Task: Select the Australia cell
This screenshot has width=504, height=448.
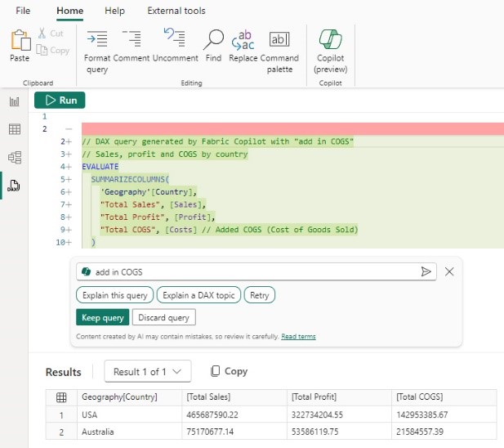Action: point(130,432)
